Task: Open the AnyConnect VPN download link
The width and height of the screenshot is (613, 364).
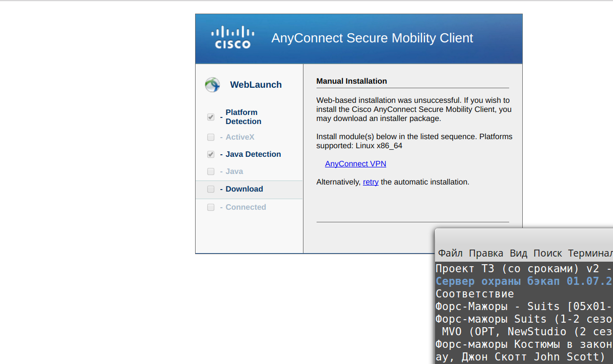Action: click(355, 164)
